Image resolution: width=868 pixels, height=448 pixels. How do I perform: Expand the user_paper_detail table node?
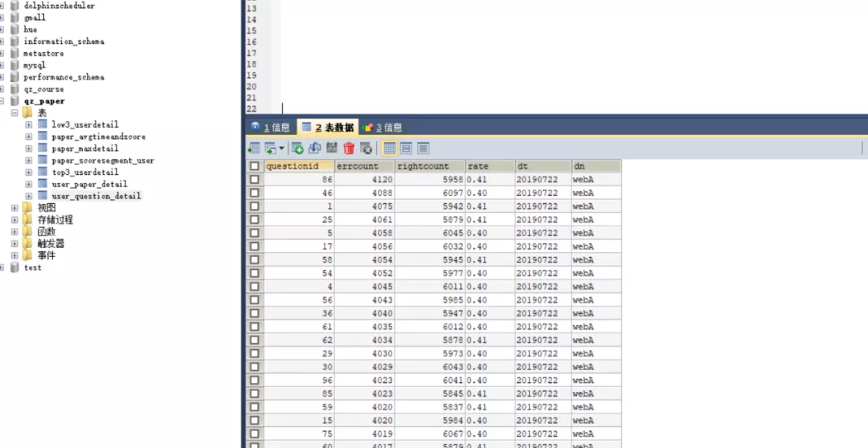point(29,184)
